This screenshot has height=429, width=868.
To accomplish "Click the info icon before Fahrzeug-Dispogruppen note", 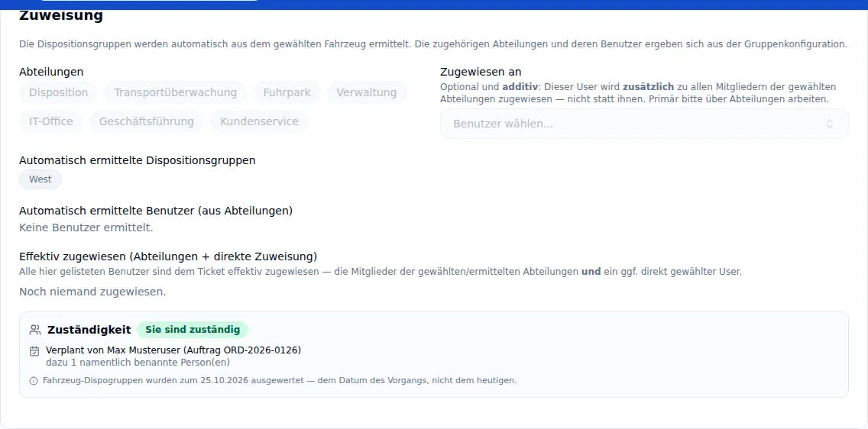I will point(34,380).
